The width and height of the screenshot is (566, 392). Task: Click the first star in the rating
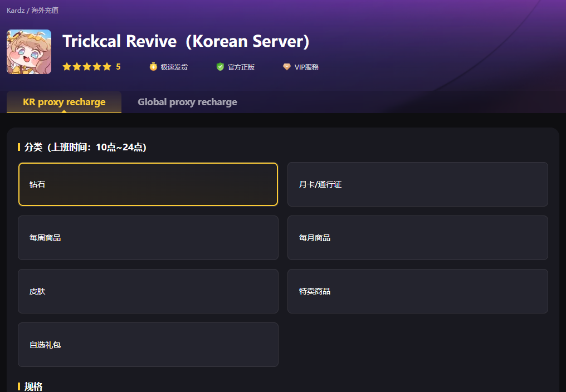coord(67,67)
